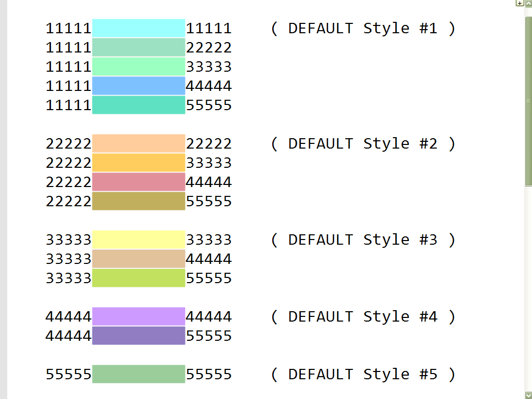Pick the mint green swatch between 11111 and 33333
The height and width of the screenshot is (399, 532).
(139, 66)
